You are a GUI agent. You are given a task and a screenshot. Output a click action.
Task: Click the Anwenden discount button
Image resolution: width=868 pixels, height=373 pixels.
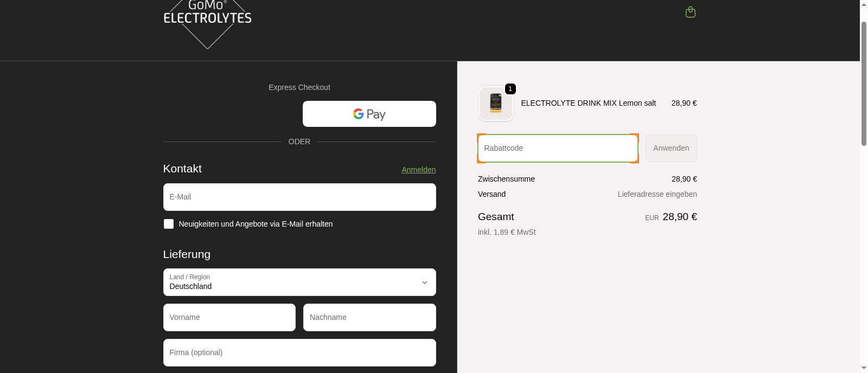[671, 148]
